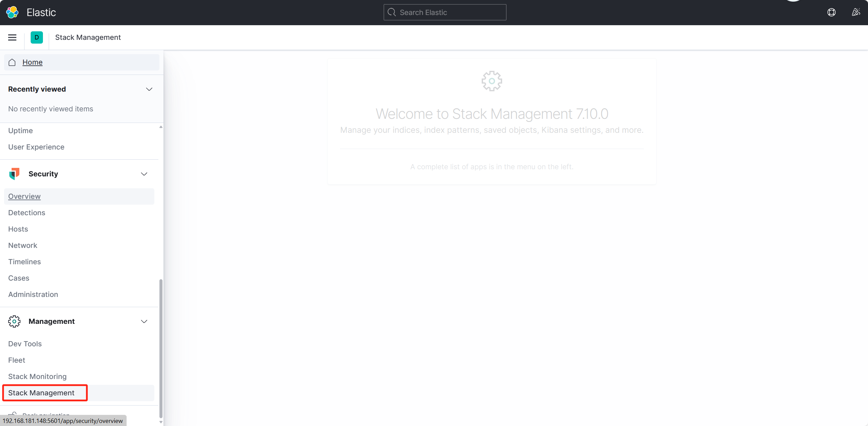Screen dimensions: 868x426
Task: Open the Detections nav item
Action: tap(27, 212)
